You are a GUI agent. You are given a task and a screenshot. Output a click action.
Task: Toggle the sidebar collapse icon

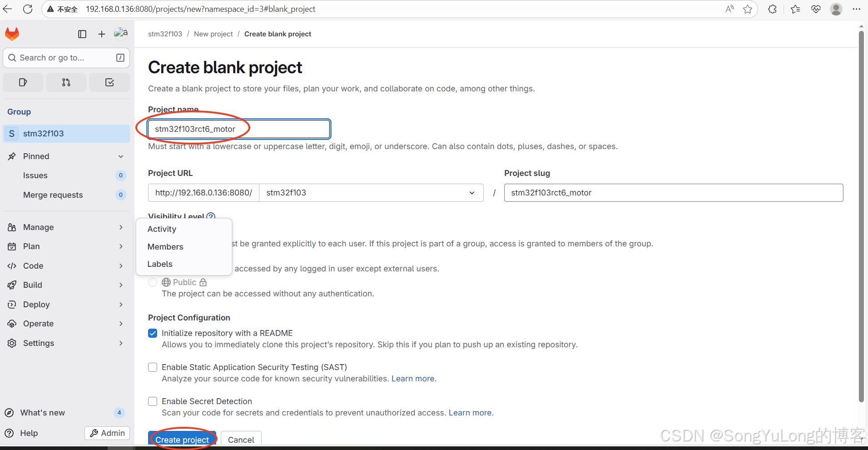[x=82, y=34]
